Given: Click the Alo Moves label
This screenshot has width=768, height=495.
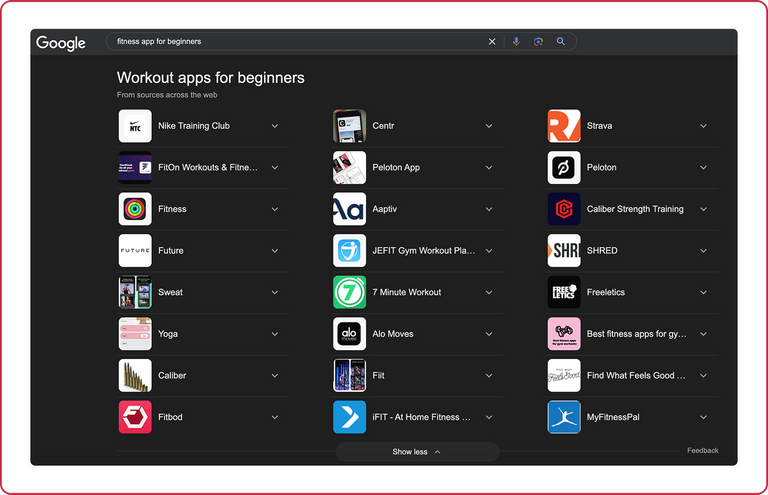Looking at the screenshot, I should [x=393, y=334].
